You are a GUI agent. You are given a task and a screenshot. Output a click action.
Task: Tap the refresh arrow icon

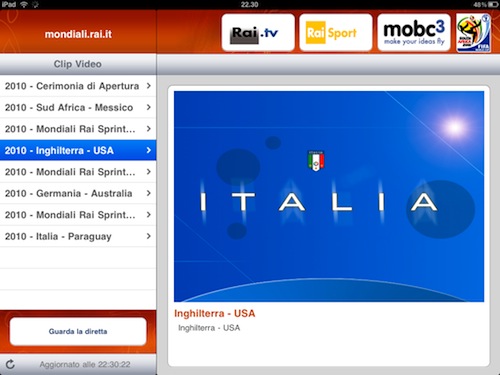(x=10, y=364)
